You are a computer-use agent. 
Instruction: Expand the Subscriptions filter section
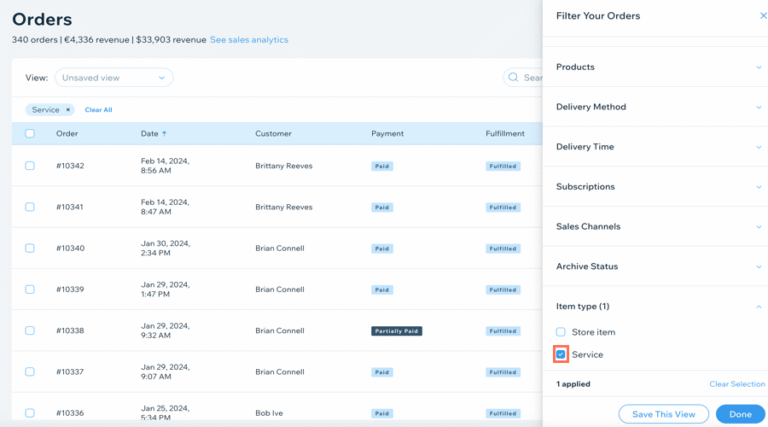click(x=759, y=187)
